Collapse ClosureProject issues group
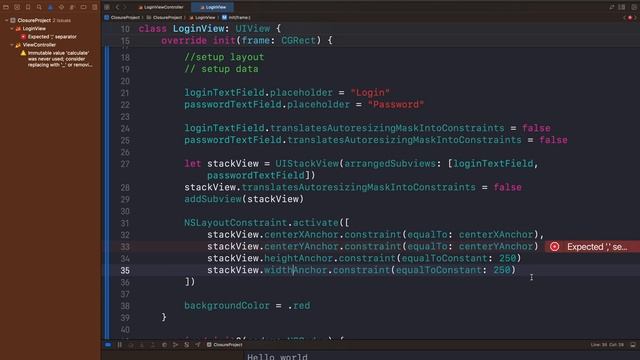This screenshot has height=360, width=640. (7, 20)
